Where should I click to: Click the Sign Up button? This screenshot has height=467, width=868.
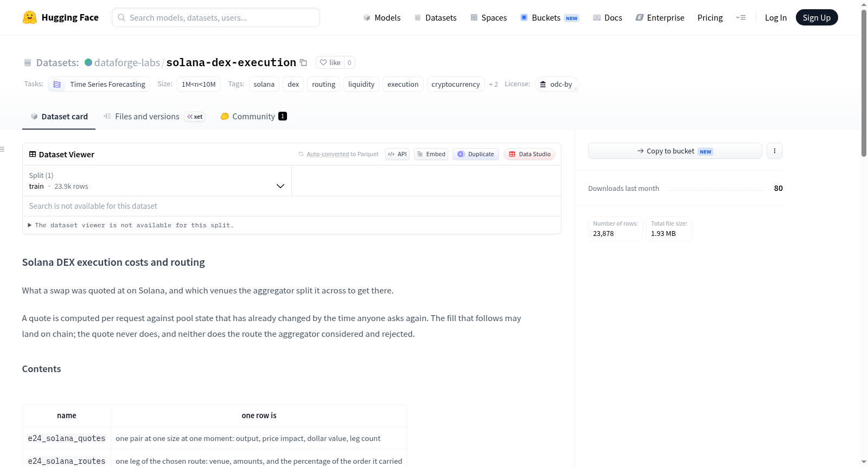click(816, 17)
